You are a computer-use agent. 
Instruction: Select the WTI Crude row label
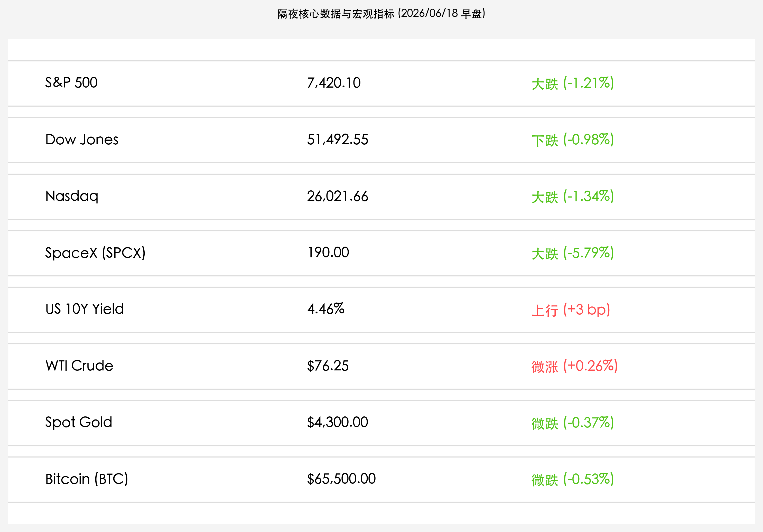tap(79, 366)
